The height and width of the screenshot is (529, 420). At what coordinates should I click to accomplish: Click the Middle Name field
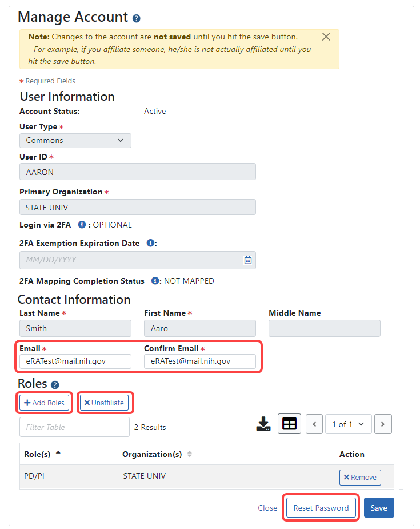point(324,328)
